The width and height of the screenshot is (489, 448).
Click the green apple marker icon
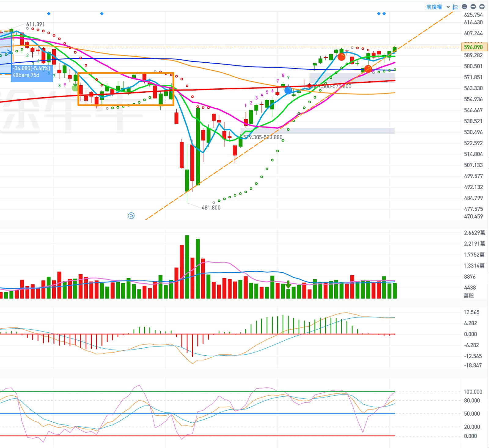coord(75,88)
